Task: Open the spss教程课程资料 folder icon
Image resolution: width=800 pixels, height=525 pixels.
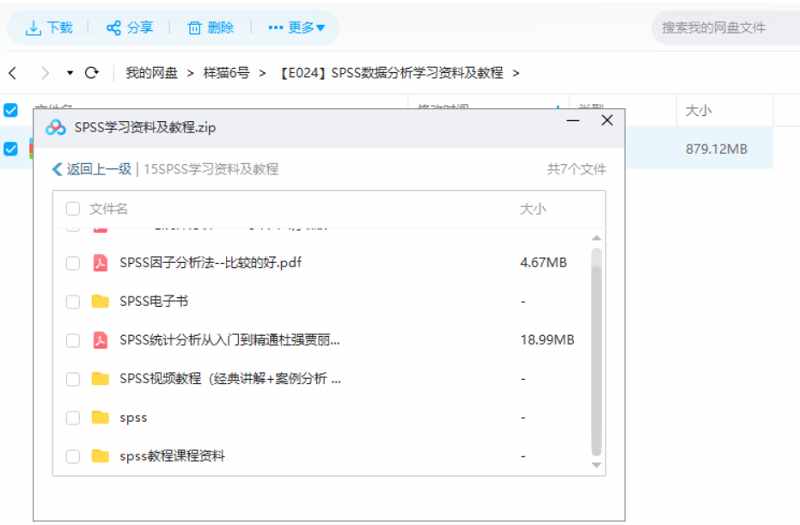Action: pyautogui.click(x=100, y=456)
